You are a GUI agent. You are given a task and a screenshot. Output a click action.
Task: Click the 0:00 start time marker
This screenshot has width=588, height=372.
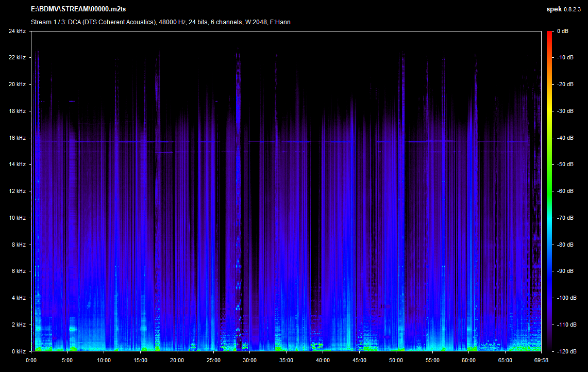(31, 360)
